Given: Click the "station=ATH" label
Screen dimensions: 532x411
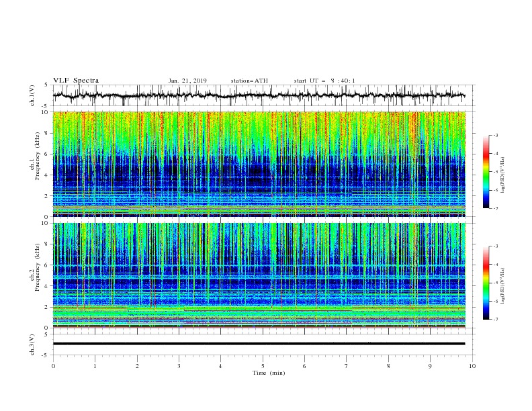Looking at the screenshot, I should click(x=249, y=81).
